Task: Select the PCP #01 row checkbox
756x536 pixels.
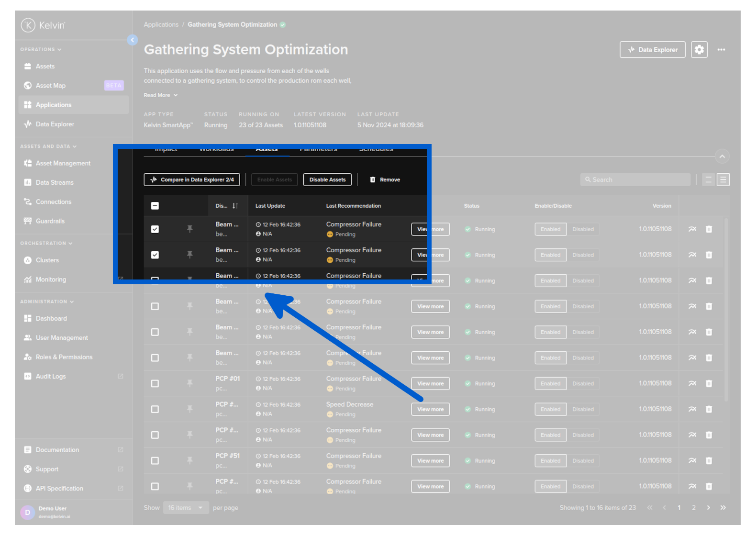Action: [x=155, y=383]
